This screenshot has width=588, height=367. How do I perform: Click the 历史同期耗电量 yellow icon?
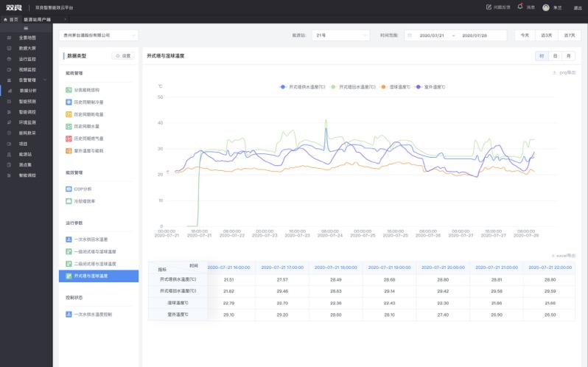pyautogui.click(x=69, y=114)
